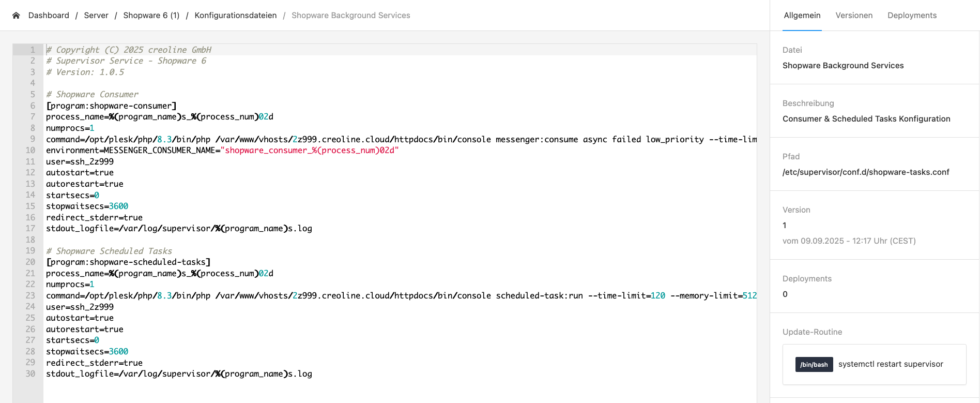Click the home icon in breadcrumb

click(16, 16)
